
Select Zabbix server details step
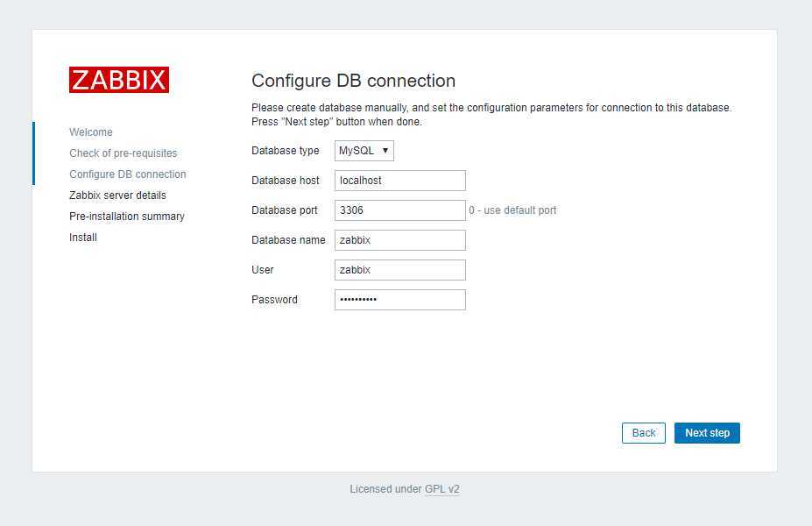tap(117, 195)
